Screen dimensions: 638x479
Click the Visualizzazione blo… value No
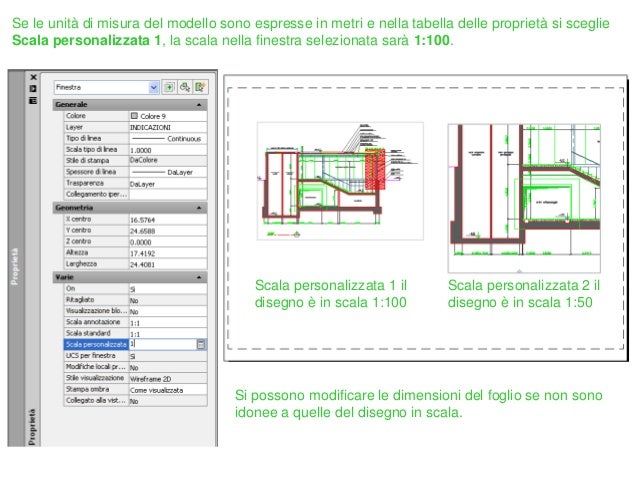[168, 311]
